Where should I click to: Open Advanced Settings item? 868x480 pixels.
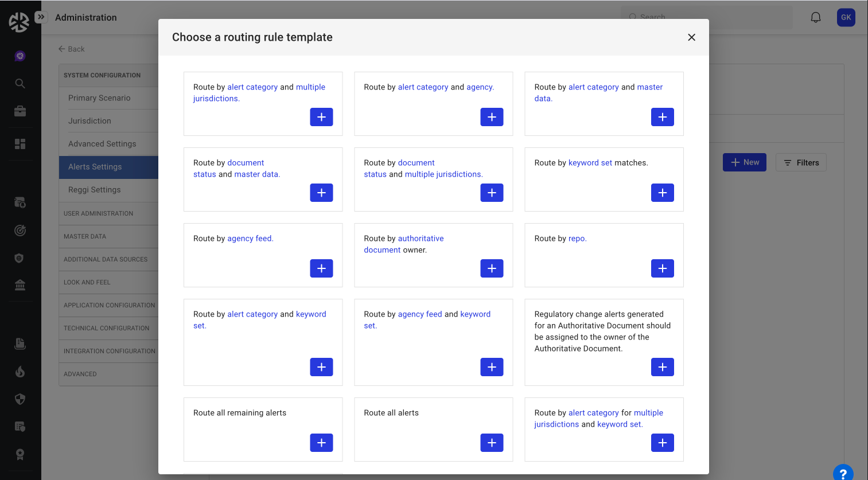[108, 144]
